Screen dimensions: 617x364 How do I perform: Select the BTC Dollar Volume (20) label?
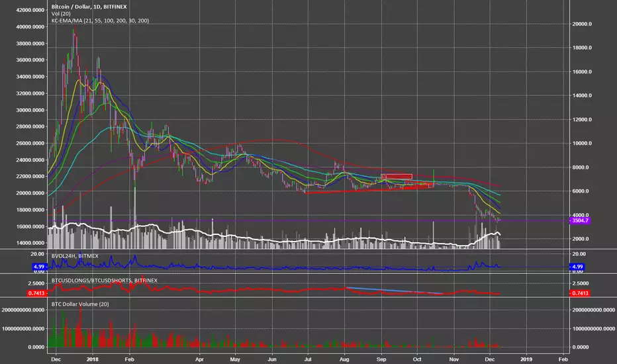pyautogui.click(x=80, y=304)
